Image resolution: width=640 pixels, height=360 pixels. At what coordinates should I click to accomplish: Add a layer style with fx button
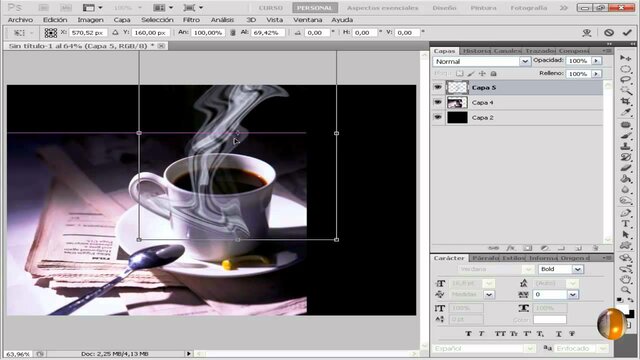click(511, 248)
